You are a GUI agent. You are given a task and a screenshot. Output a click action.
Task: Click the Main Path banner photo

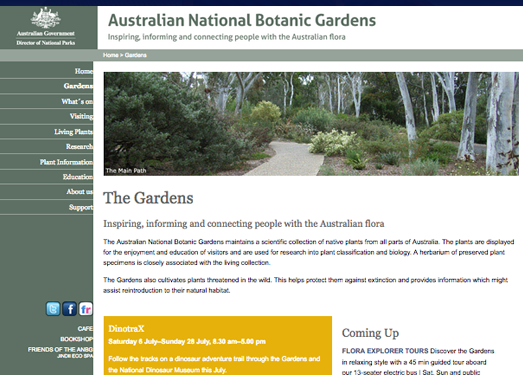tap(311, 124)
